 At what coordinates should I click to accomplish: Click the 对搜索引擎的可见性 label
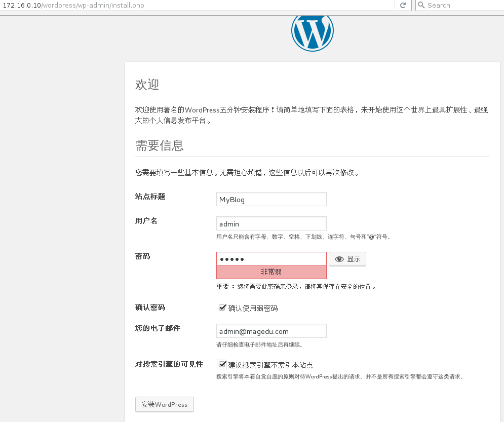(x=169, y=364)
